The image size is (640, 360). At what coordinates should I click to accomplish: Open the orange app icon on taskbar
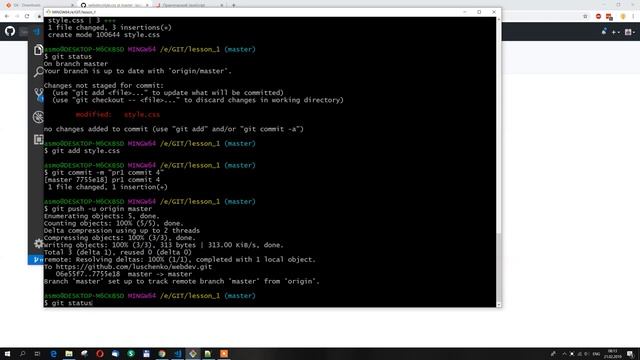(224, 354)
